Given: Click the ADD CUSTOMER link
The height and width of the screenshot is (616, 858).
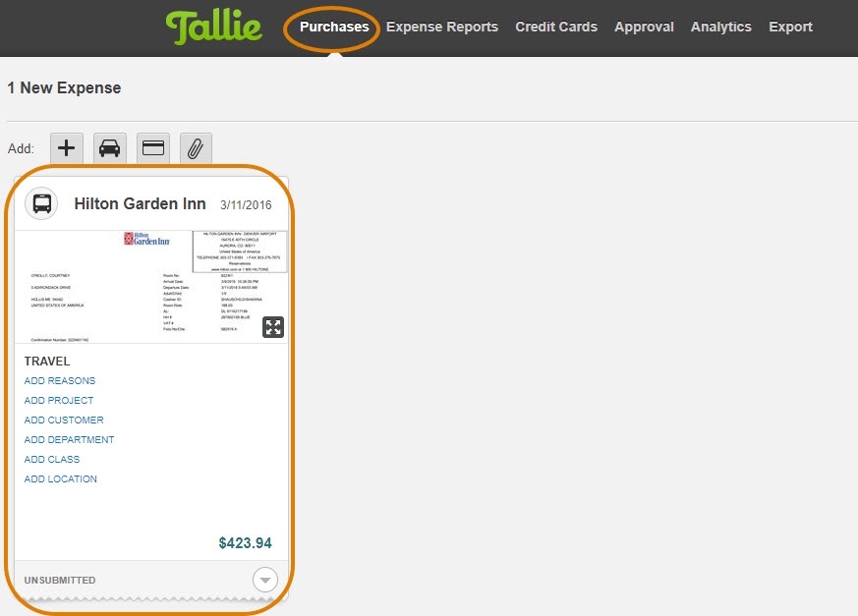Looking at the screenshot, I should 64,420.
